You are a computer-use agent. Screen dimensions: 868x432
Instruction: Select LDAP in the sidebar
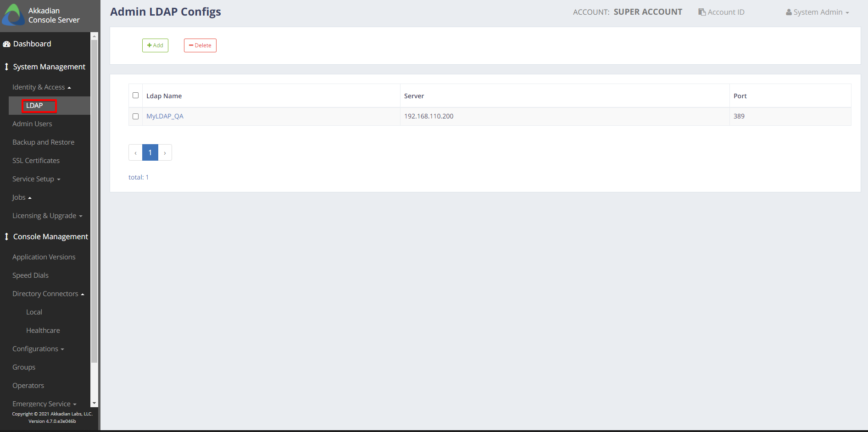pyautogui.click(x=34, y=106)
